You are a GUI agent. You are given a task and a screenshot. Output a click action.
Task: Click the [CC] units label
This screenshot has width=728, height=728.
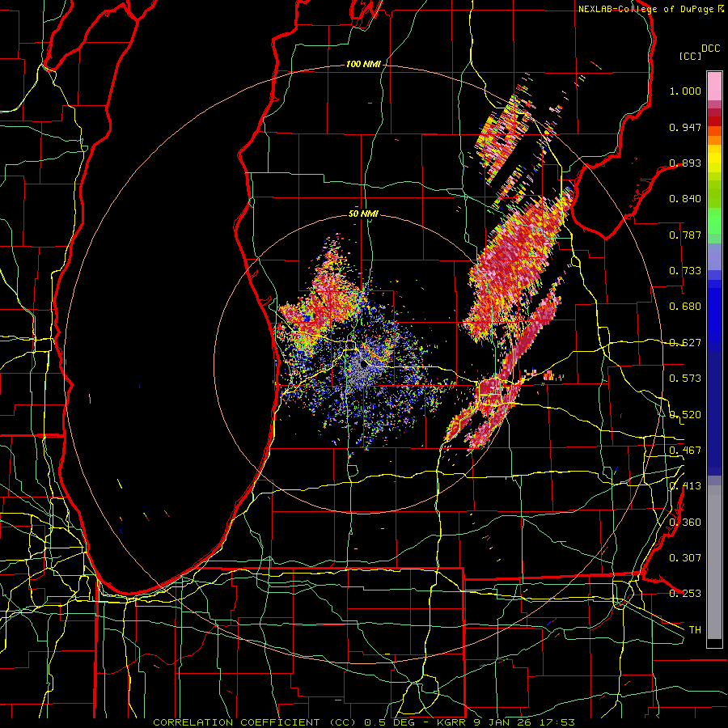(691, 56)
